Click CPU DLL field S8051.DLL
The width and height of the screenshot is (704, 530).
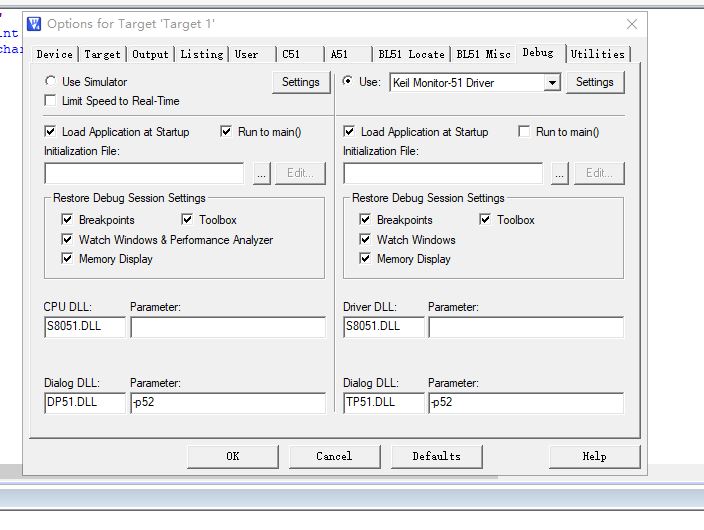[x=85, y=327]
